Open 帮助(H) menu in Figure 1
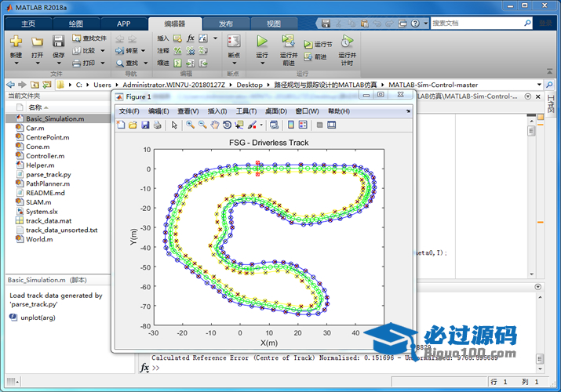This screenshot has width=561, height=392. 339,111
